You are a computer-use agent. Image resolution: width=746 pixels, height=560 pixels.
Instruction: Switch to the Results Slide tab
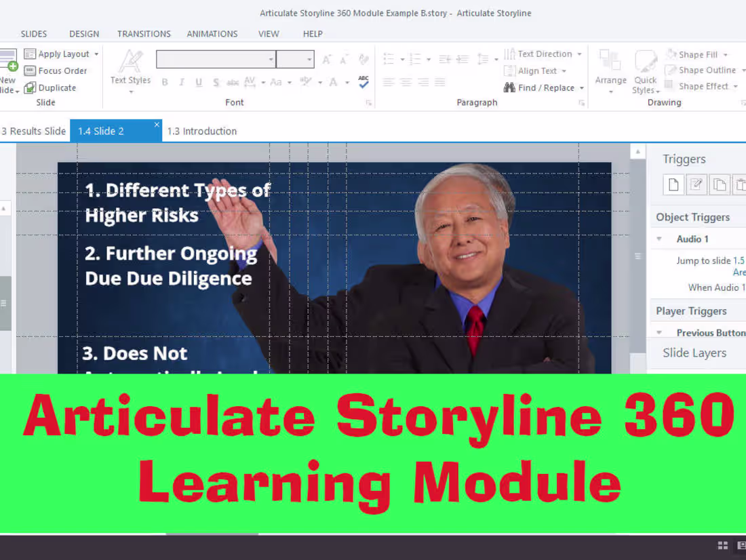pos(34,131)
